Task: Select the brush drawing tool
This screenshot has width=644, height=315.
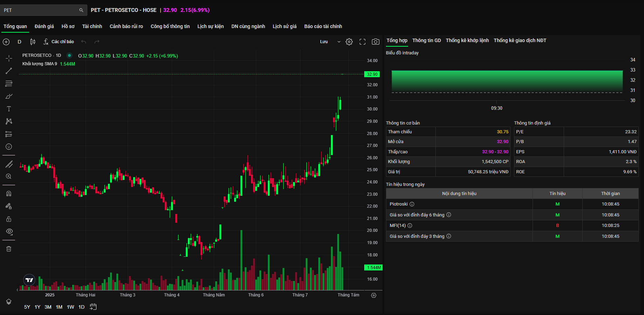Action: [9, 96]
